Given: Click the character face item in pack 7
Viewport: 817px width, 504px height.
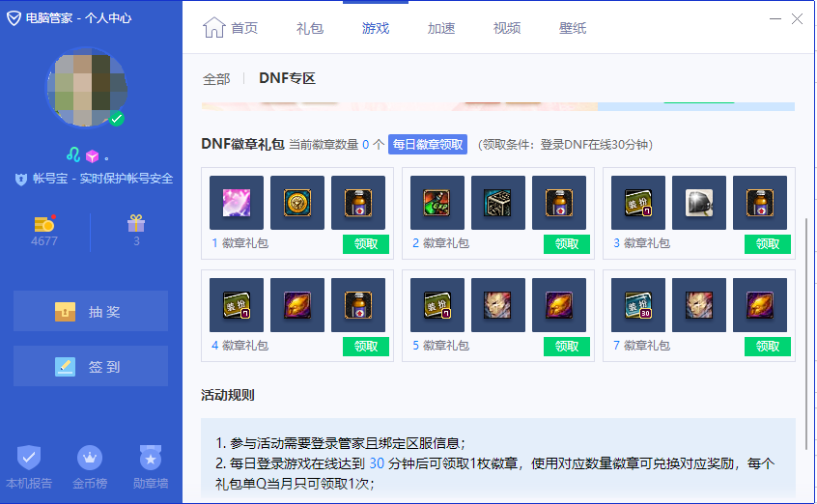Looking at the screenshot, I should pyautogui.click(x=699, y=305).
